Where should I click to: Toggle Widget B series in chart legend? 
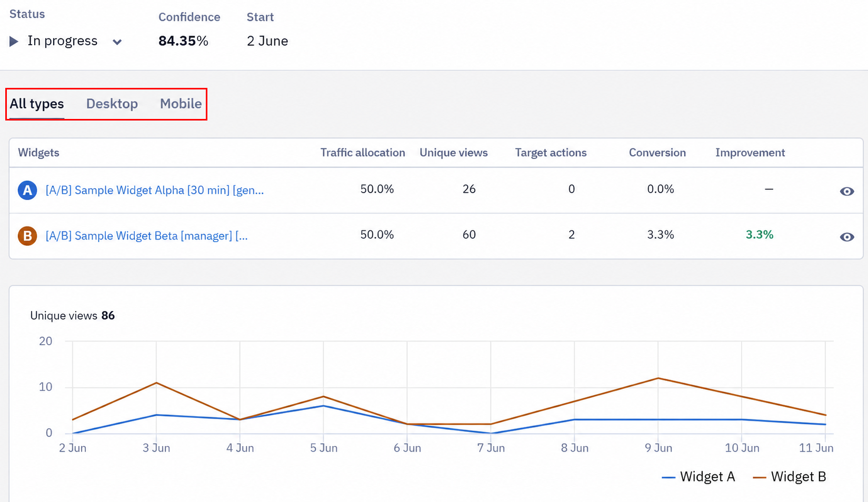[x=790, y=477]
